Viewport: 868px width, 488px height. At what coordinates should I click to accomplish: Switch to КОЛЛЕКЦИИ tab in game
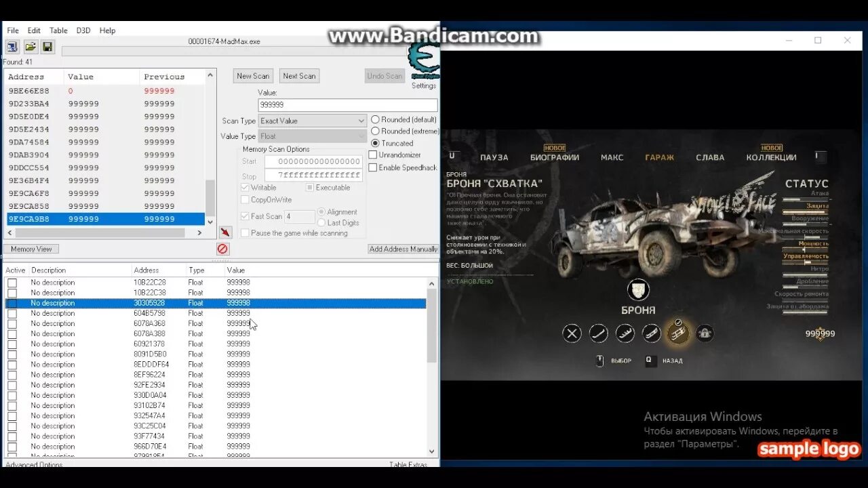coord(772,157)
